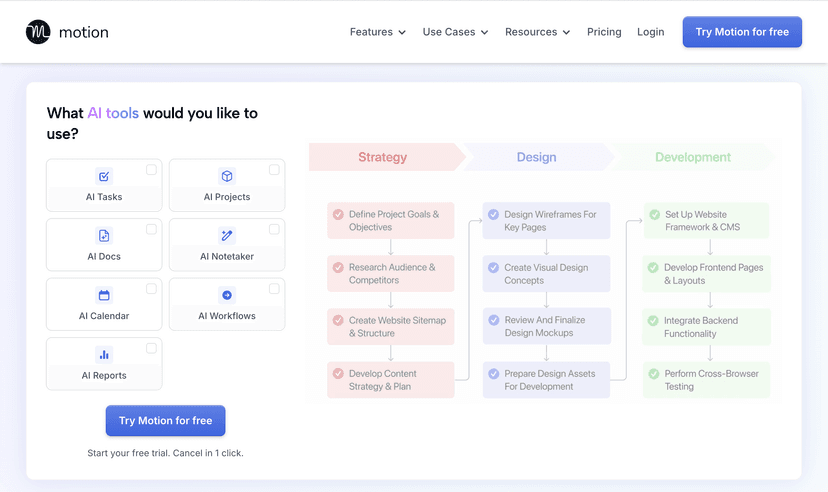This screenshot has height=492, width=828.
Task: Click the AI Docs document icon
Action: coord(104,236)
